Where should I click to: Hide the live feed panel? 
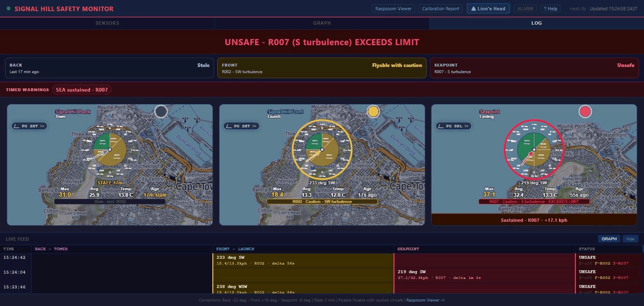pos(630,239)
